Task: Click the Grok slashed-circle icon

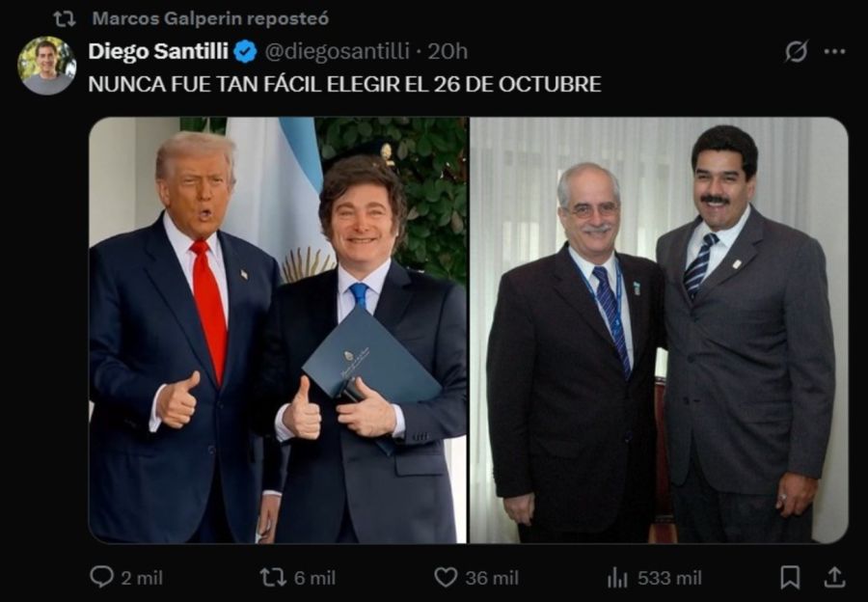Action: coord(796,51)
